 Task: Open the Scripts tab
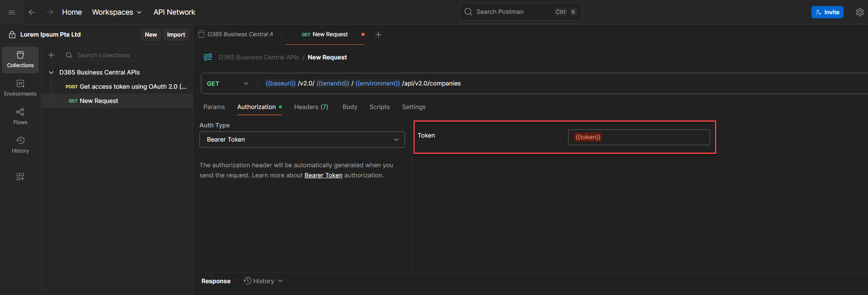380,107
